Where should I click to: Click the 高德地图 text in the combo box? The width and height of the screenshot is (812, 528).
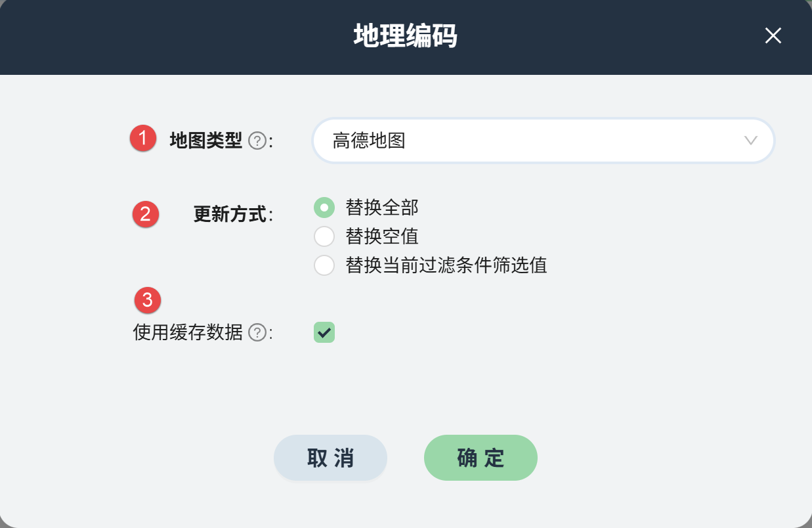[369, 141]
